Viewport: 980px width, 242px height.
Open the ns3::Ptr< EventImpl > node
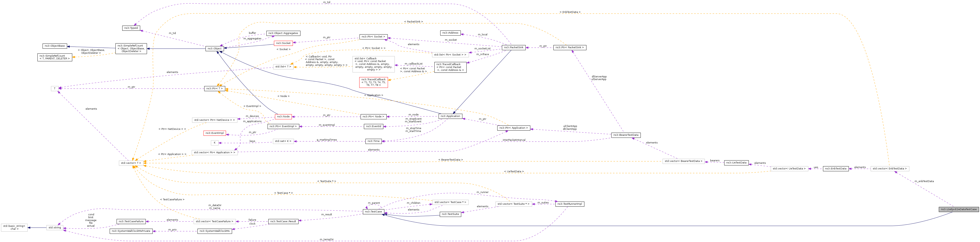283,127
